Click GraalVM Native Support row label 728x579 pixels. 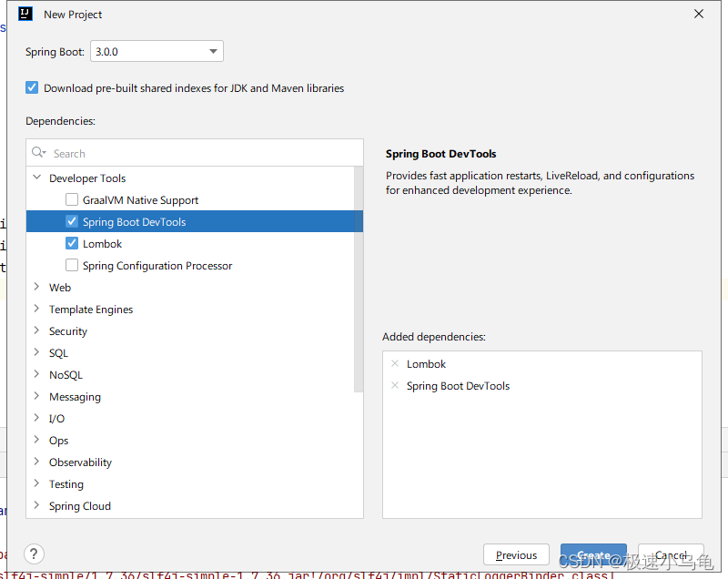(x=140, y=200)
